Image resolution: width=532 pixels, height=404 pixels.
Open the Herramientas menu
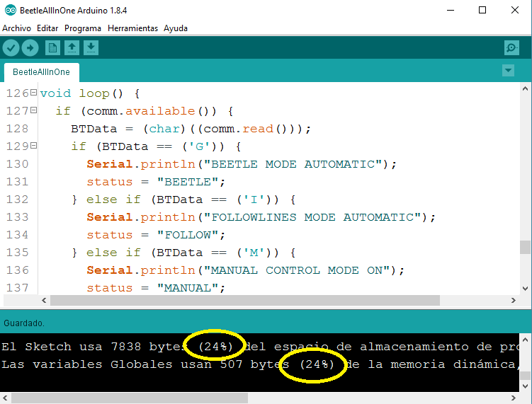coord(132,28)
